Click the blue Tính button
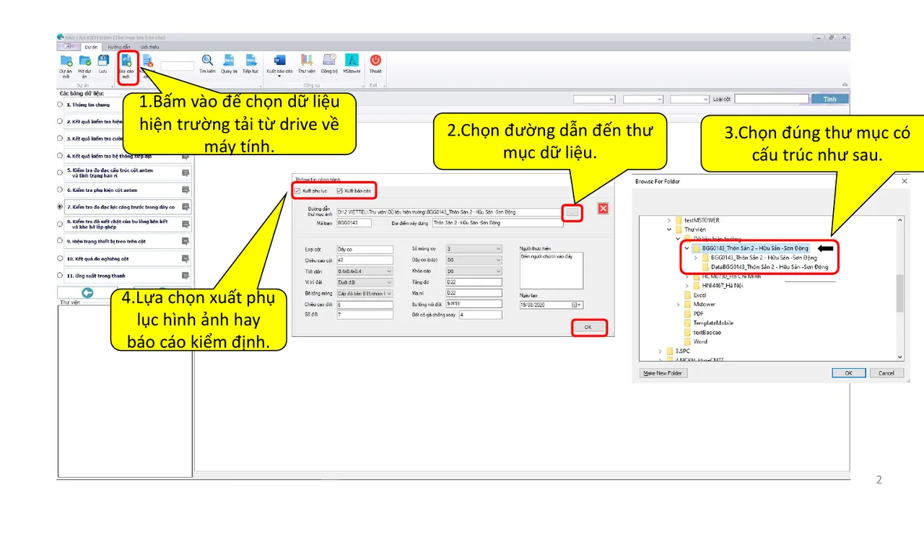The image size is (924, 560). (830, 100)
